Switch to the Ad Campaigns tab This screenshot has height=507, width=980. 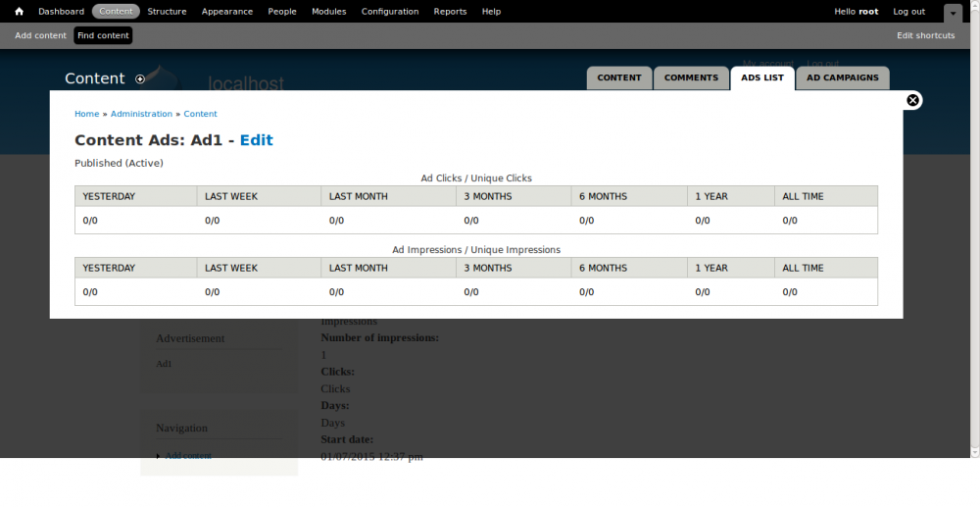tap(842, 77)
